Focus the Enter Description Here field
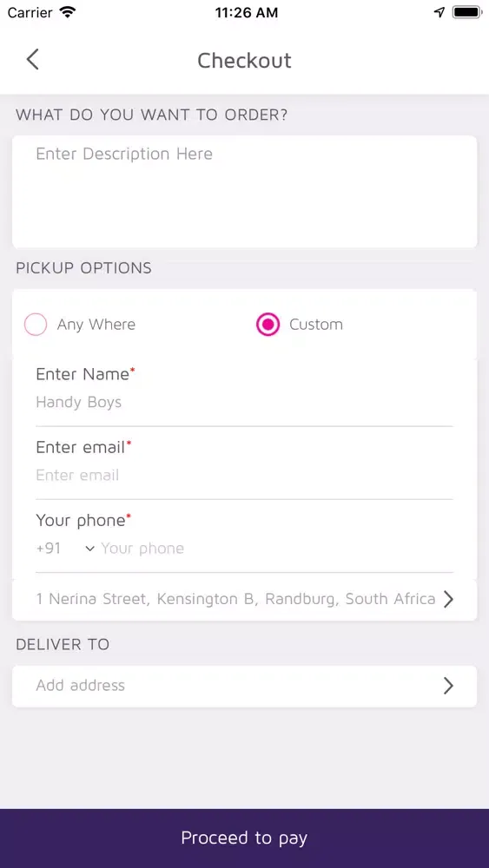This screenshot has height=868, width=489. pyautogui.click(x=244, y=192)
